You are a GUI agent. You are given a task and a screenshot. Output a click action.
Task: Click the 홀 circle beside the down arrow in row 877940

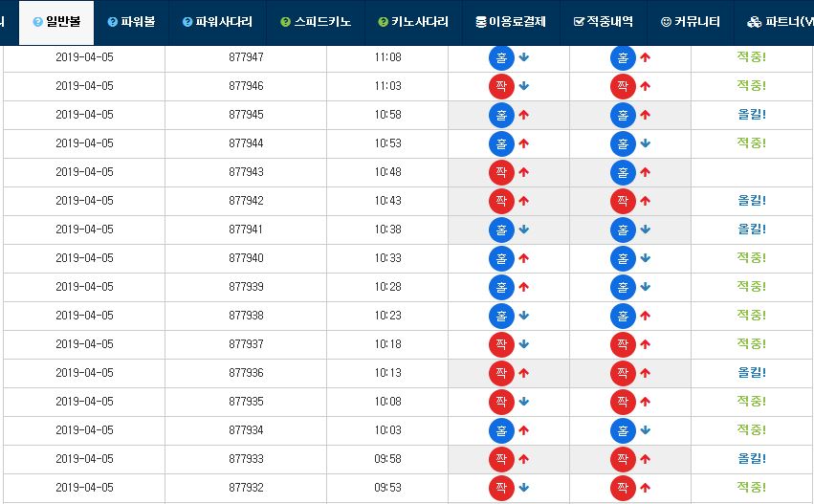pyautogui.click(x=623, y=258)
